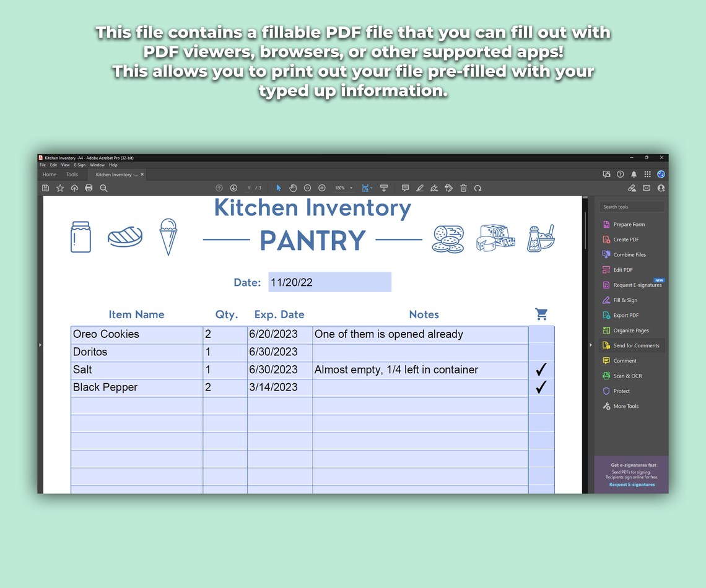
Task: Uncheck the checkmark next to Salt
Action: click(x=541, y=369)
